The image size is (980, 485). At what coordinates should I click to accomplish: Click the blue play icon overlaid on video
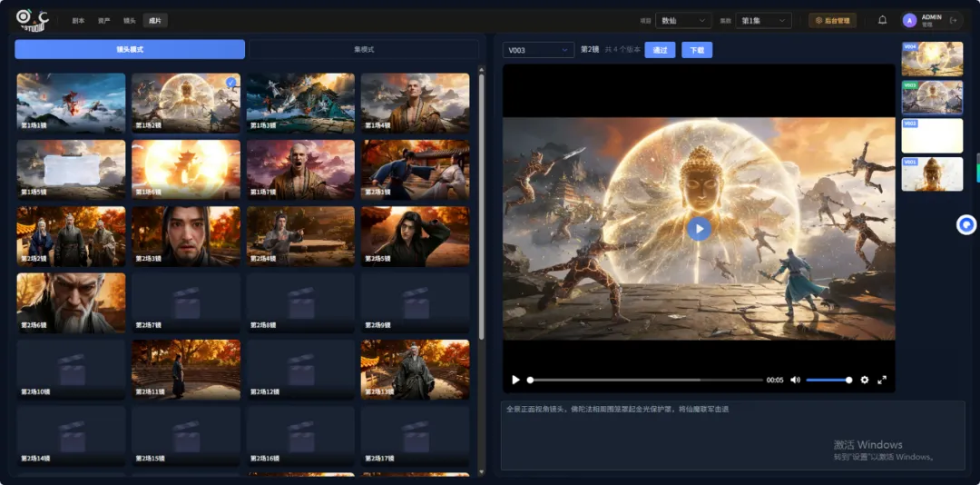click(699, 228)
